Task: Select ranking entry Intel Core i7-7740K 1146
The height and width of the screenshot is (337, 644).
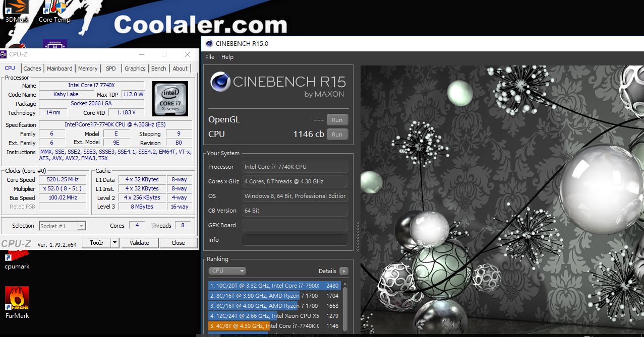Action: 275,326
